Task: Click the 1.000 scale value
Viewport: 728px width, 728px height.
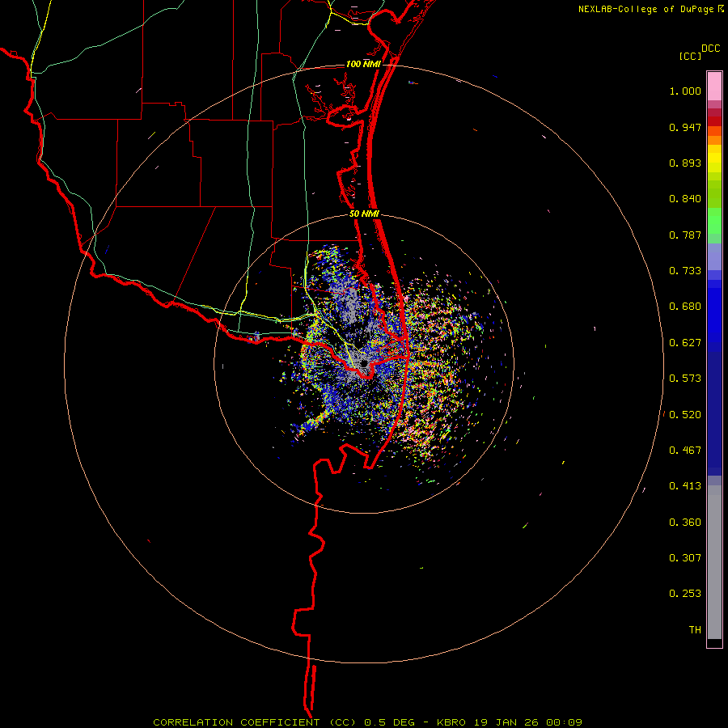Action: coord(685,91)
